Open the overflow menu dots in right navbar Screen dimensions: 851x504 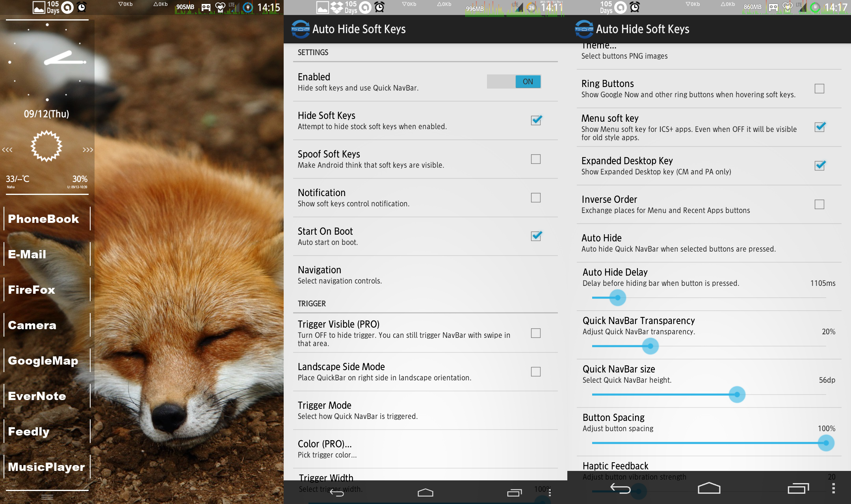click(x=833, y=489)
